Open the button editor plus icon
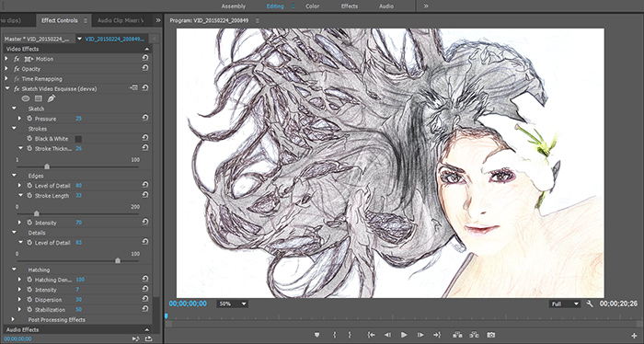Screen dimensions: 644x344 click(635, 336)
